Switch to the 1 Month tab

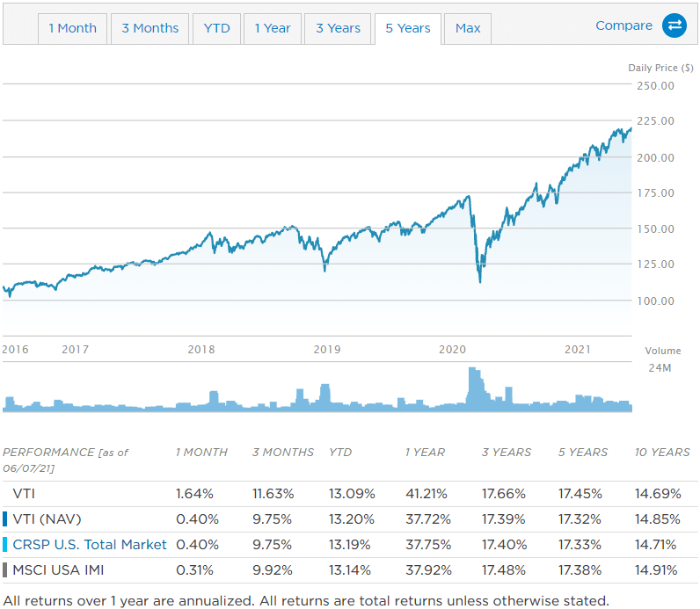tap(72, 28)
